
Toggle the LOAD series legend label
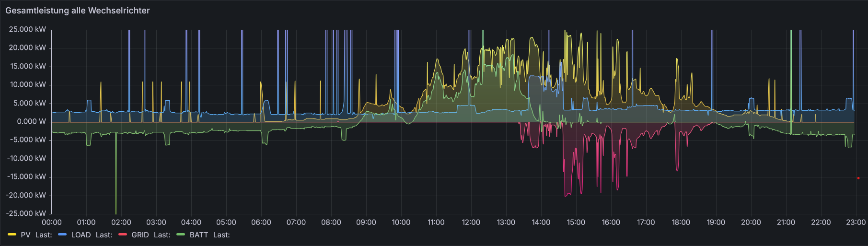coord(81,235)
